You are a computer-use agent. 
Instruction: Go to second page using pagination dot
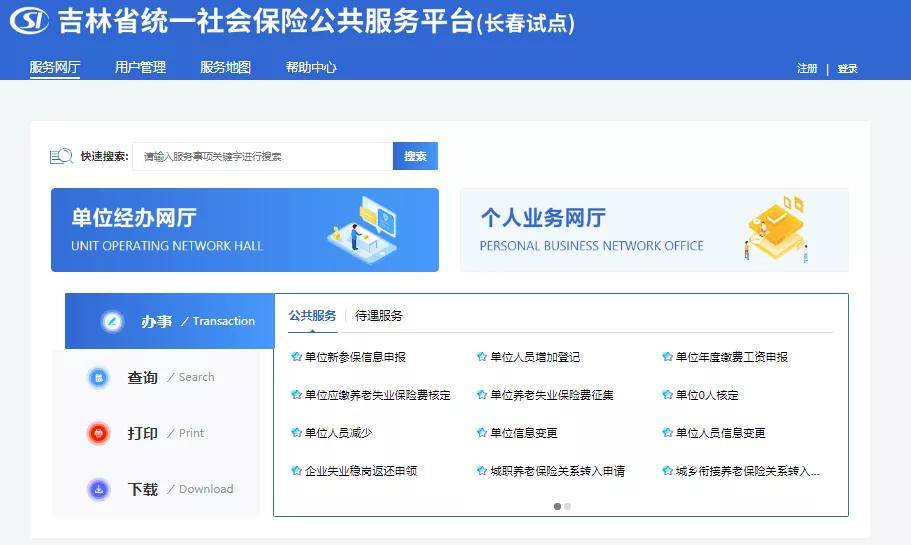pyautogui.click(x=568, y=506)
